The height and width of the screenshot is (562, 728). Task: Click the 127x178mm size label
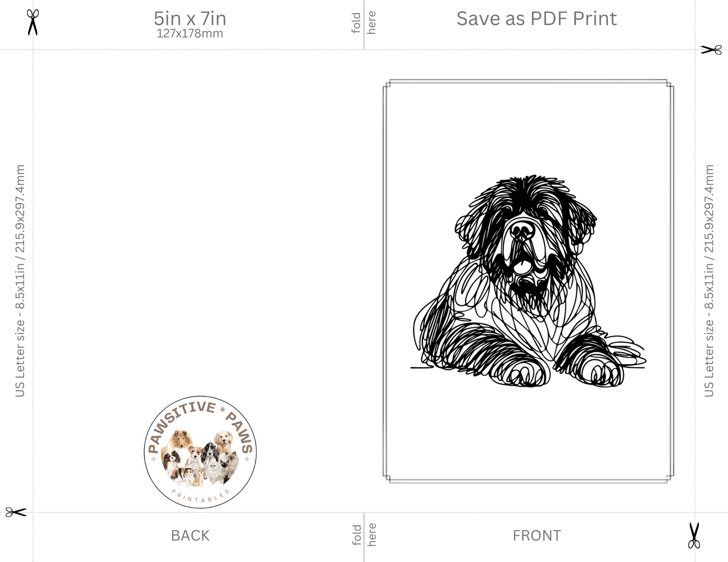190,33
